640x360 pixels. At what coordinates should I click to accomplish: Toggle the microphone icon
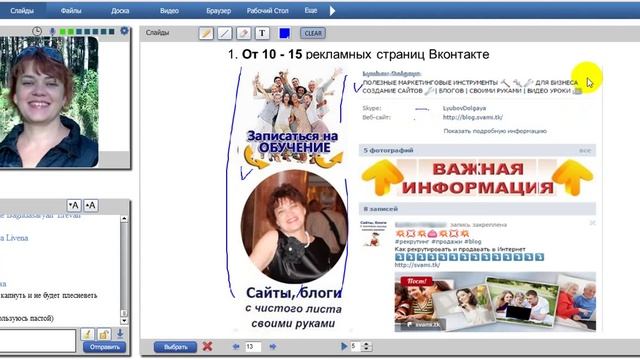(52, 31)
